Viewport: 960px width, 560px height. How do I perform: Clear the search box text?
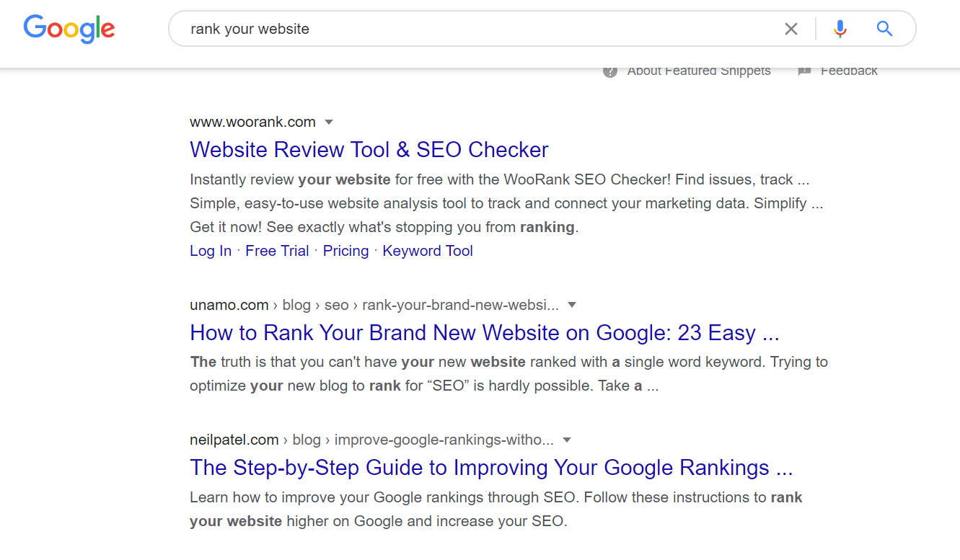(x=791, y=29)
